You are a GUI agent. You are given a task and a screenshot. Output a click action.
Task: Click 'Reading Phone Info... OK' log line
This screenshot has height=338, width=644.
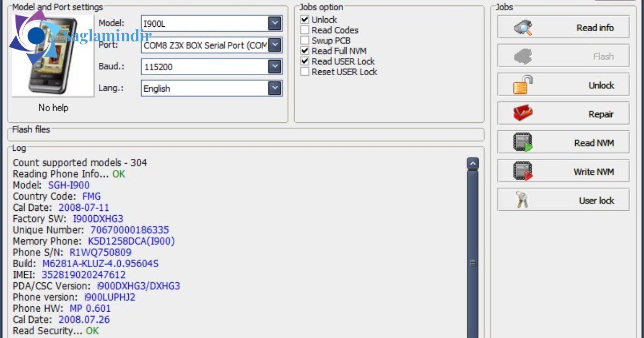point(69,174)
